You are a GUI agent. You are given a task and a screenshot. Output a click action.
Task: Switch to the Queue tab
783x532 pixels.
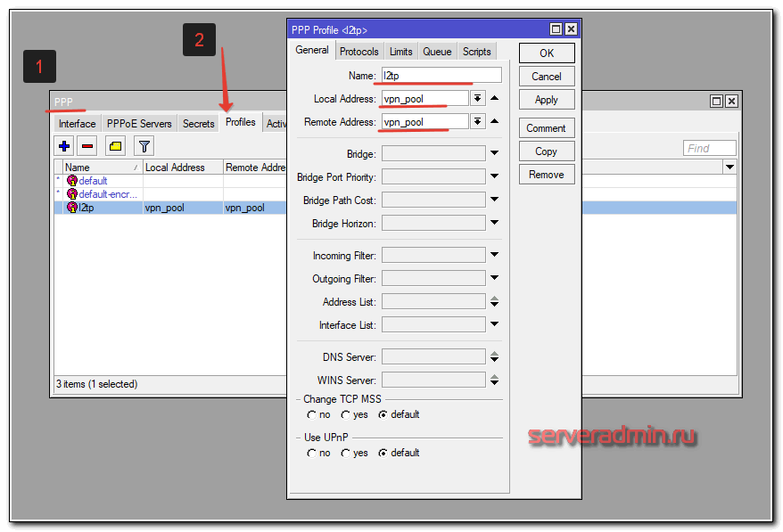coord(437,52)
